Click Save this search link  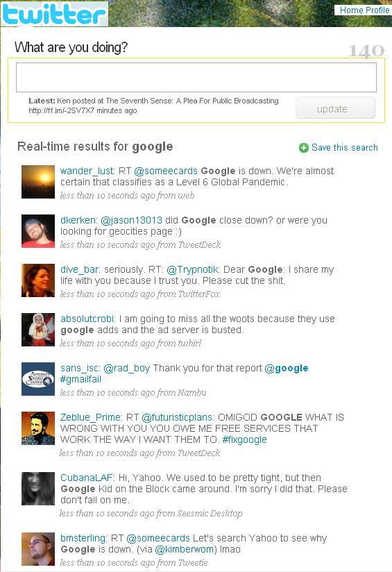click(345, 148)
